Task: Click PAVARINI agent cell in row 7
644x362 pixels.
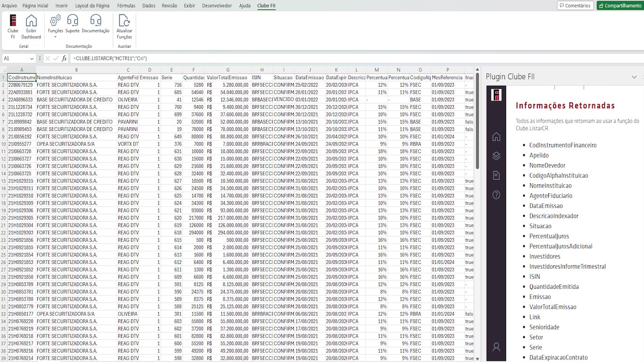Action: [x=128, y=122]
